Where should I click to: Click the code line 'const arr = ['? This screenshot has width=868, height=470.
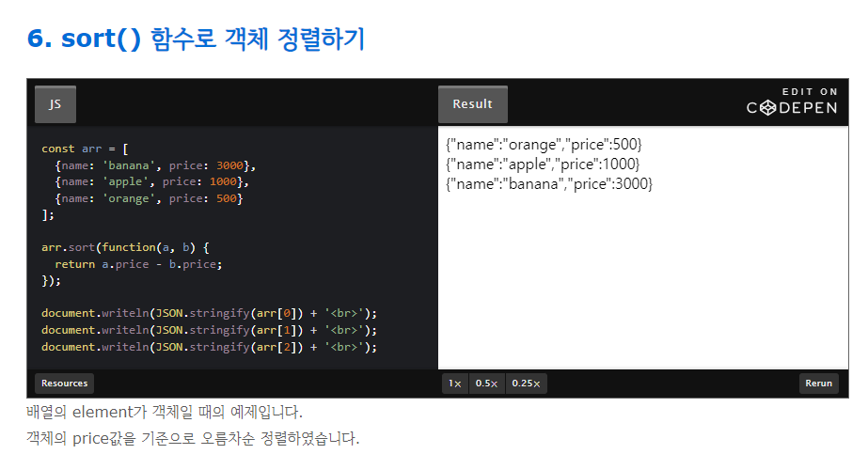click(x=85, y=149)
